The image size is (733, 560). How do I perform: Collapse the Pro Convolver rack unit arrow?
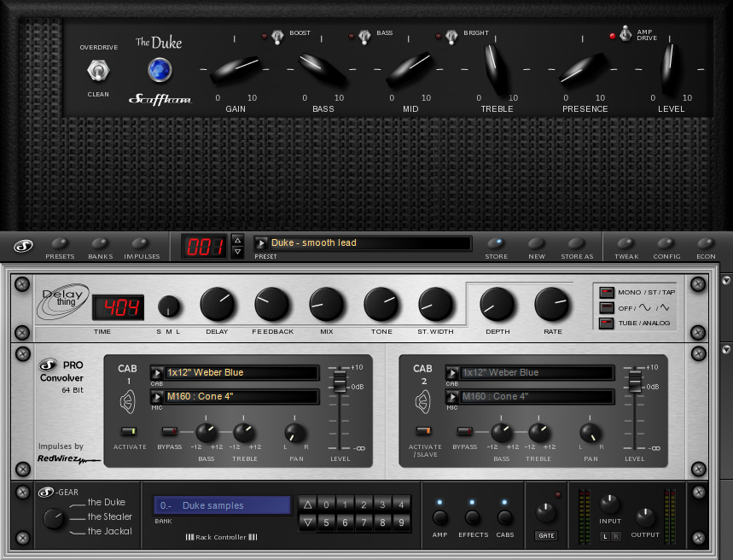tap(726, 349)
